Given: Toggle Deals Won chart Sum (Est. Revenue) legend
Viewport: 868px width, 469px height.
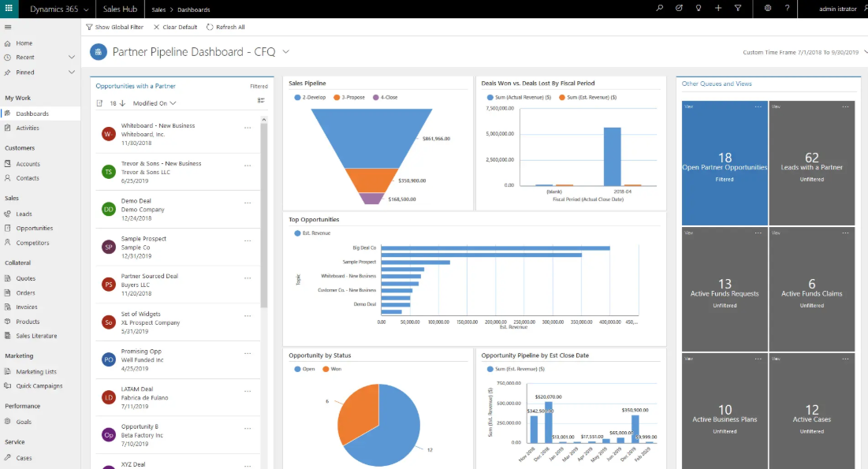Looking at the screenshot, I should (588, 98).
